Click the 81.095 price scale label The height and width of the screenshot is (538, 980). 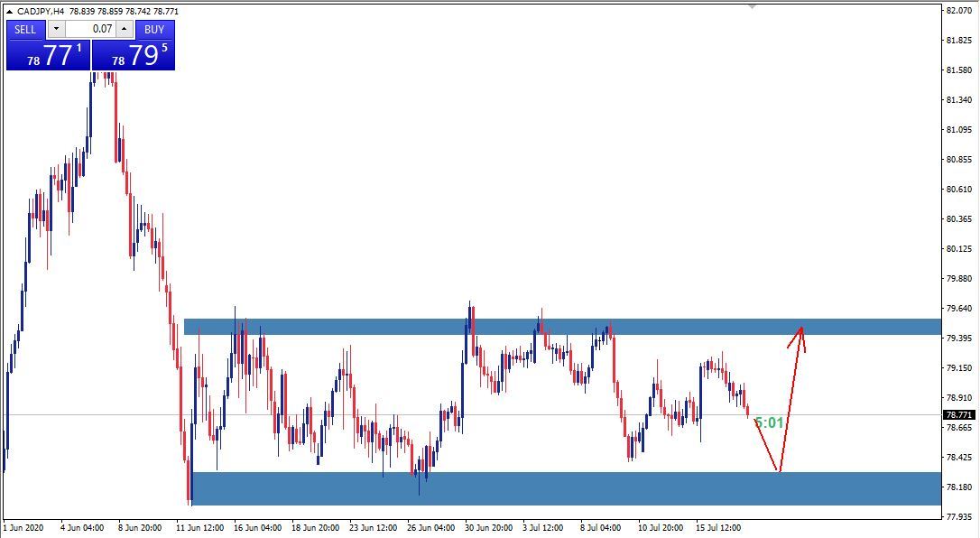click(958, 129)
